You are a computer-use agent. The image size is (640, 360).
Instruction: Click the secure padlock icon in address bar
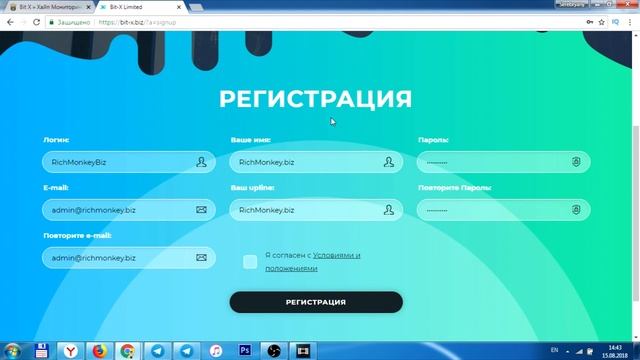click(x=51, y=22)
